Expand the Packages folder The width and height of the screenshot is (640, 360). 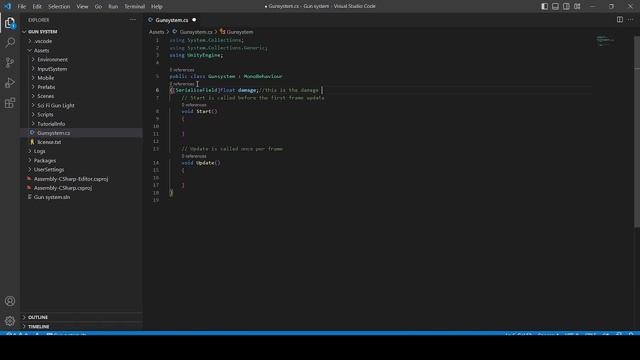pos(44,160)
